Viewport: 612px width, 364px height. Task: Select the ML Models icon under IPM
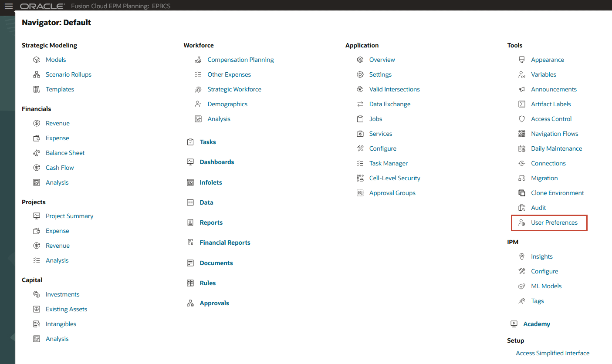[x=521, y=286]
